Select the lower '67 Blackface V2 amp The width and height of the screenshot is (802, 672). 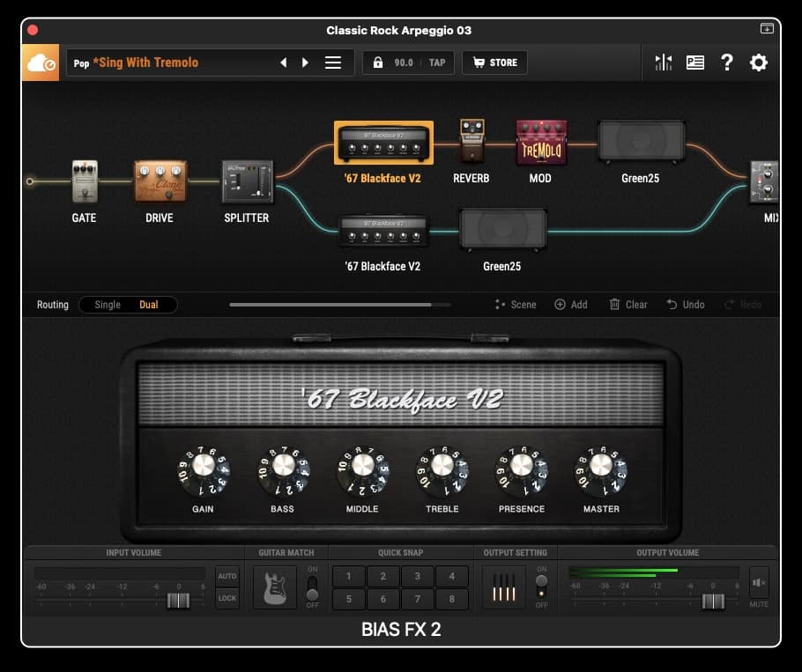[x=383, y=231]
